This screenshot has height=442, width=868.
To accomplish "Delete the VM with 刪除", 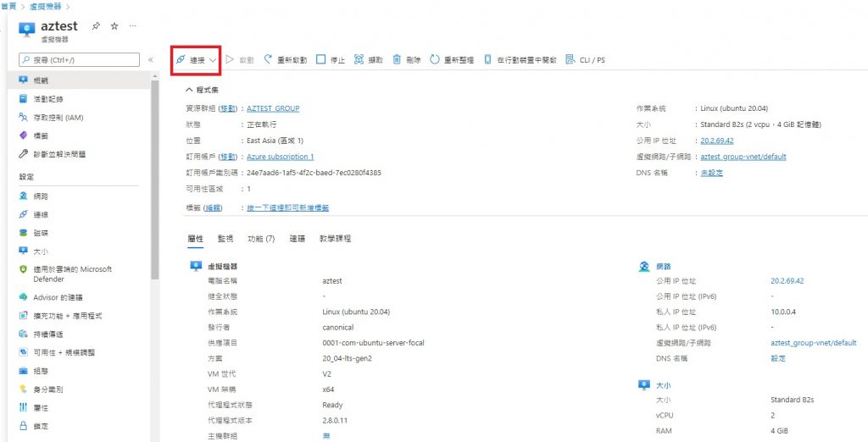I will pos(407,60).
